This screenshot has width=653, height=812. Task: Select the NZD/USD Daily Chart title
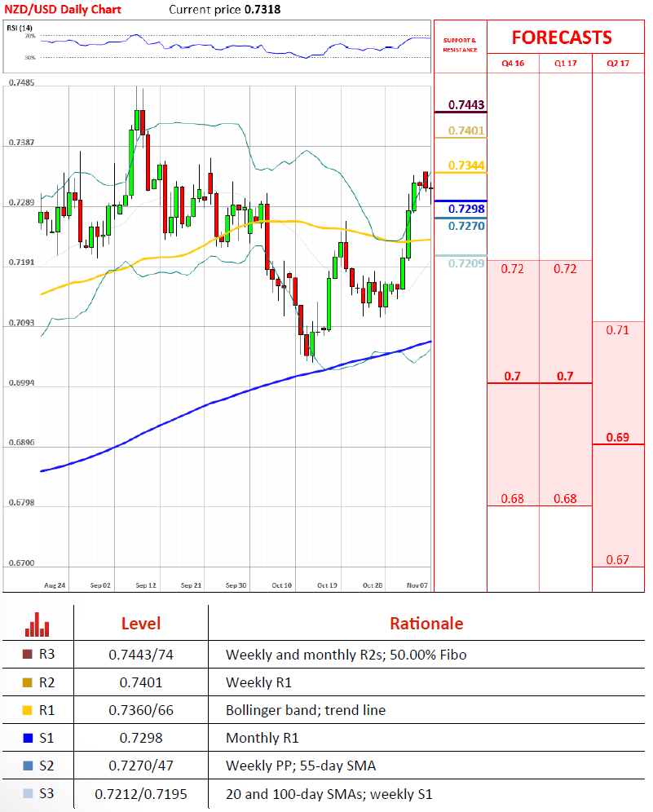pos(63,9)
